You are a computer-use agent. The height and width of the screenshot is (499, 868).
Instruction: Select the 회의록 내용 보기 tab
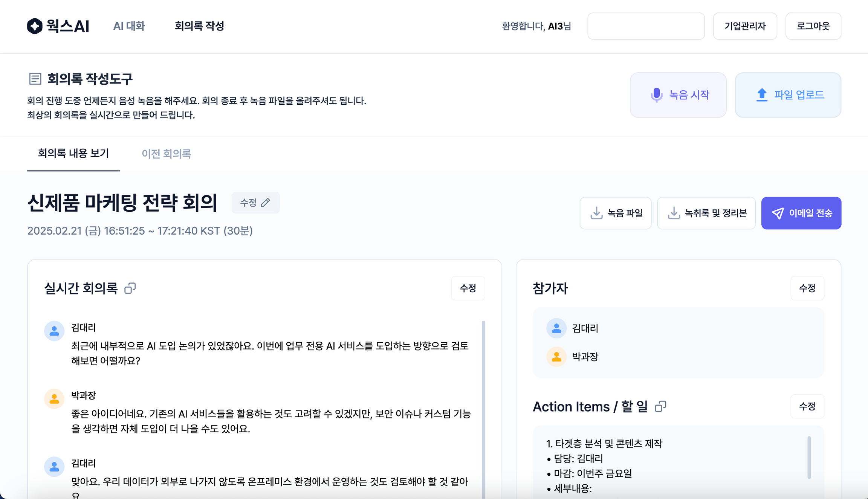click(x=73, y=154)
